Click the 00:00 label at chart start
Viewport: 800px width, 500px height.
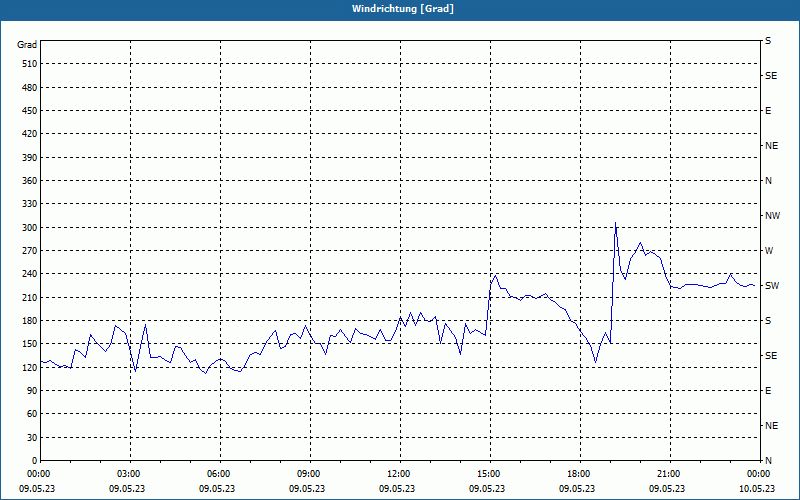coord(37,474)
